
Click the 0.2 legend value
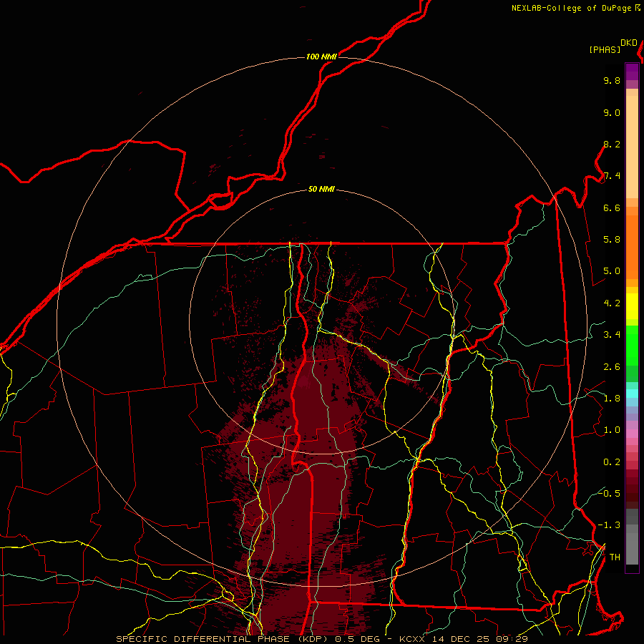point(612,462)
